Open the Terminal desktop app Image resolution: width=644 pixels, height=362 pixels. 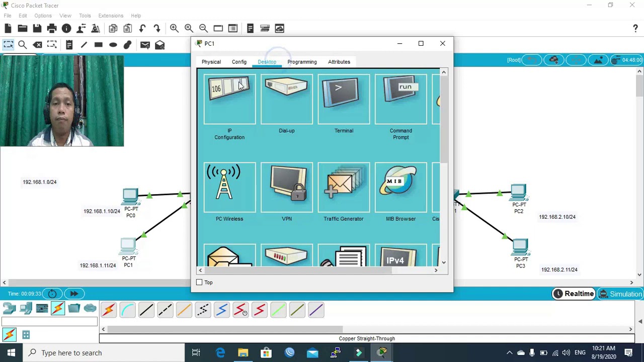pos(344,104)
